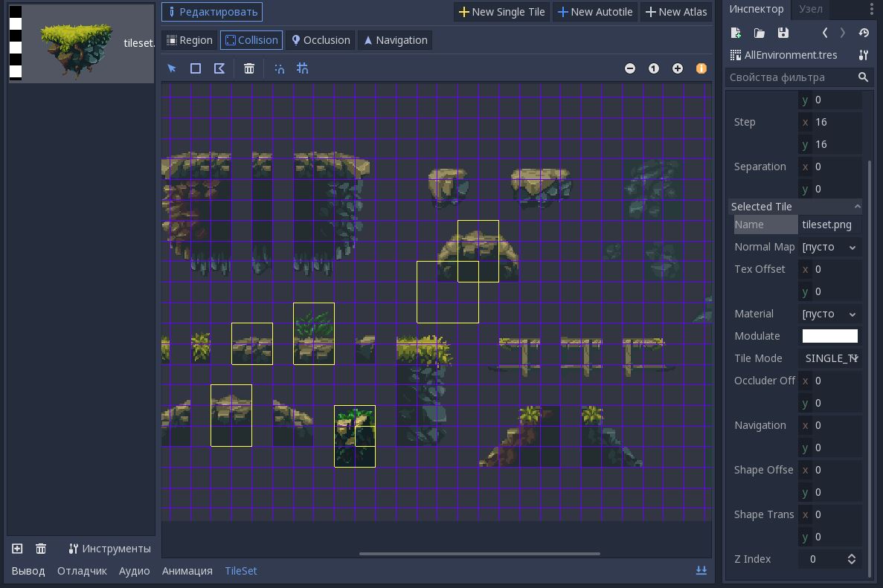Switch to the Navigation editing mode
The height and width of the screenshot is (588, 883).
[x=395, y=40]
